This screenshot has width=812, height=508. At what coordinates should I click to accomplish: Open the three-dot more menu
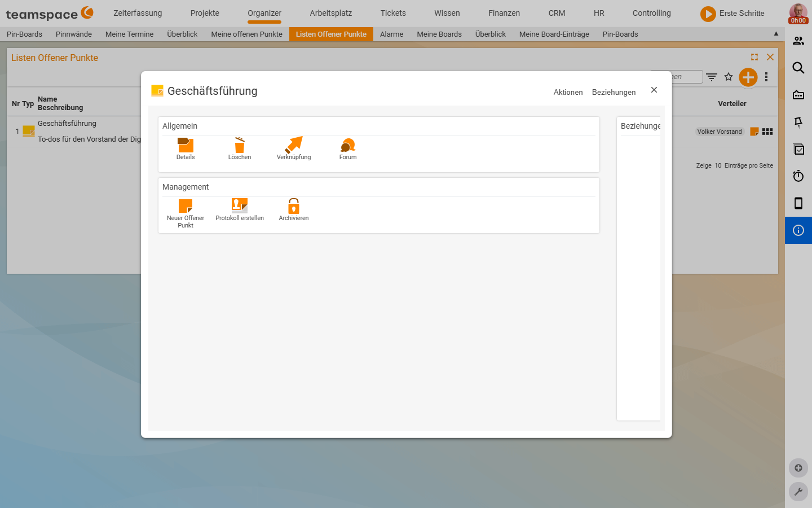(766, 77)
